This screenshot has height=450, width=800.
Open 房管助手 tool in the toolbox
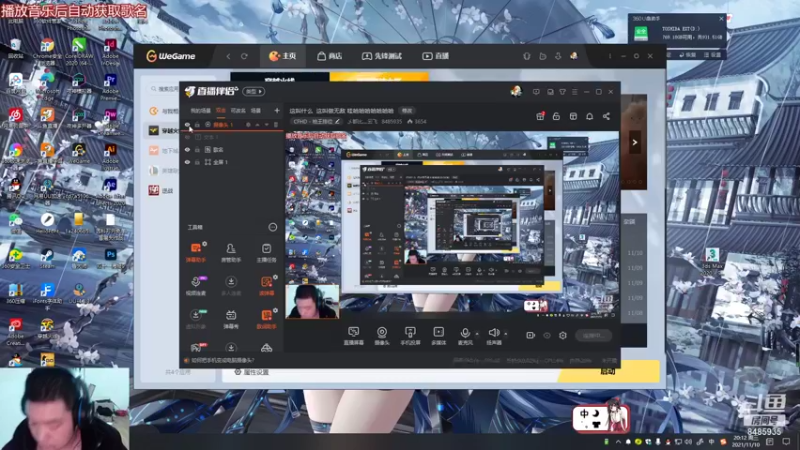click(x=231, y=253)
